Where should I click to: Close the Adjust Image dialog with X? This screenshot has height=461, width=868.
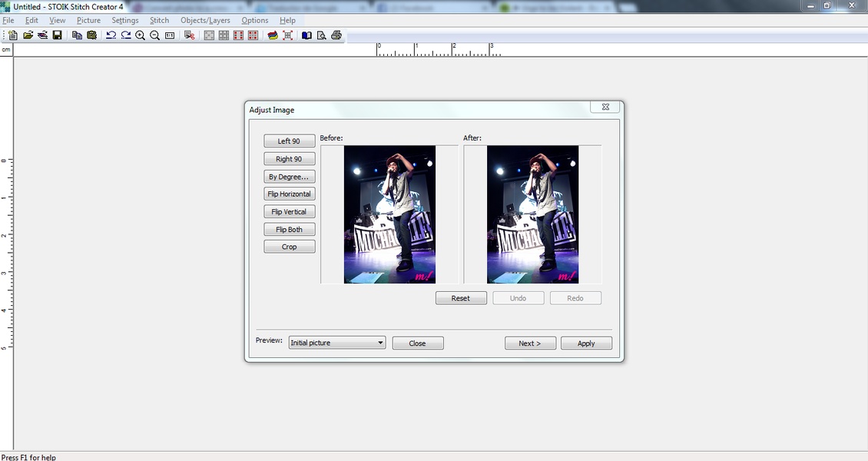point(605,108)
